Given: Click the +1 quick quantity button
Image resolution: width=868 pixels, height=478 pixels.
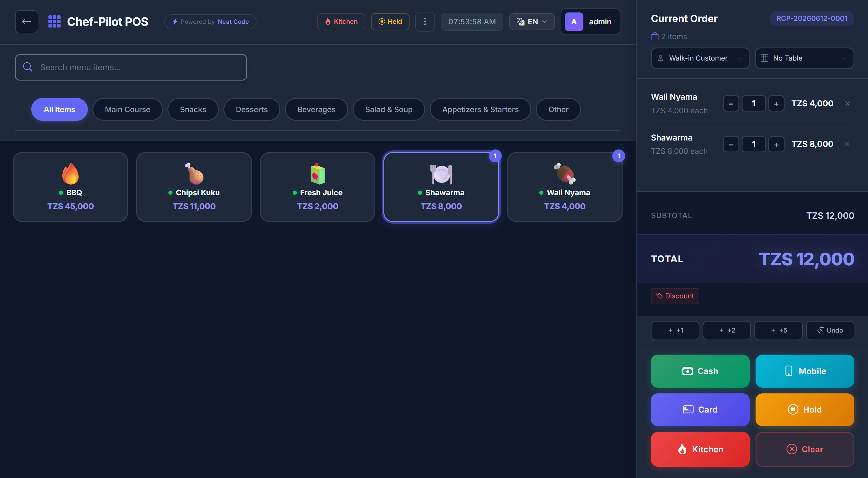Looking at the screenshot, I should [x=675, y=331].
